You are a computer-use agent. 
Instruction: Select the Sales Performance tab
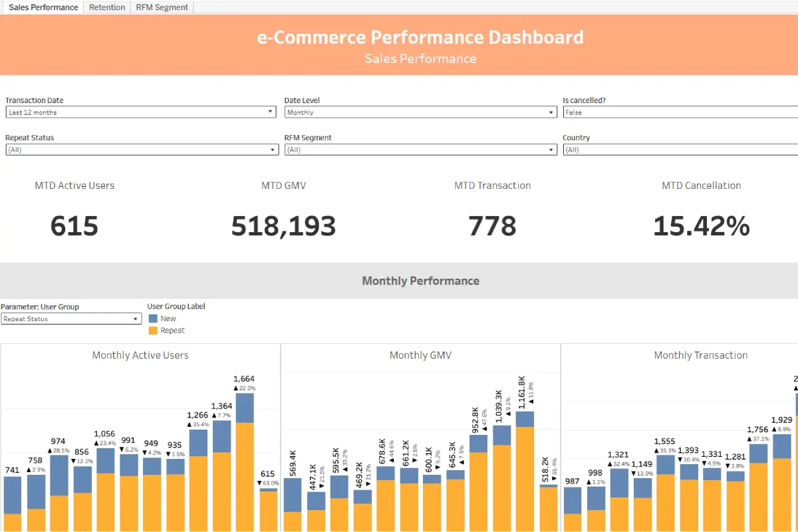[x=42, y=7]
